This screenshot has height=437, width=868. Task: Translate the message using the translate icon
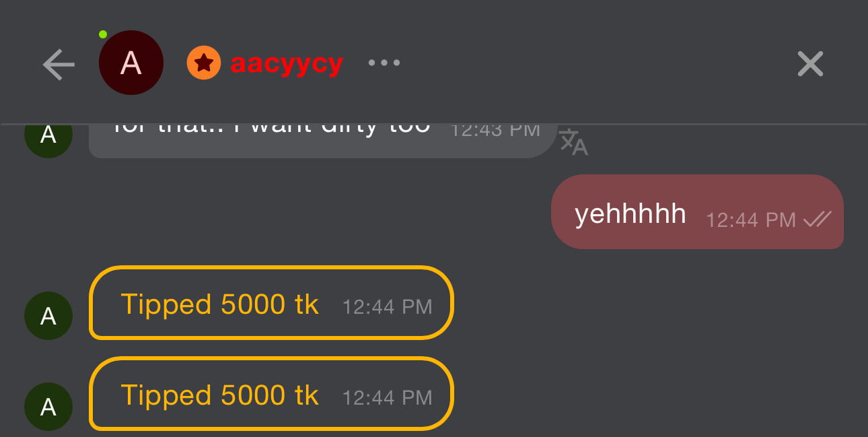tap(574, 141)
